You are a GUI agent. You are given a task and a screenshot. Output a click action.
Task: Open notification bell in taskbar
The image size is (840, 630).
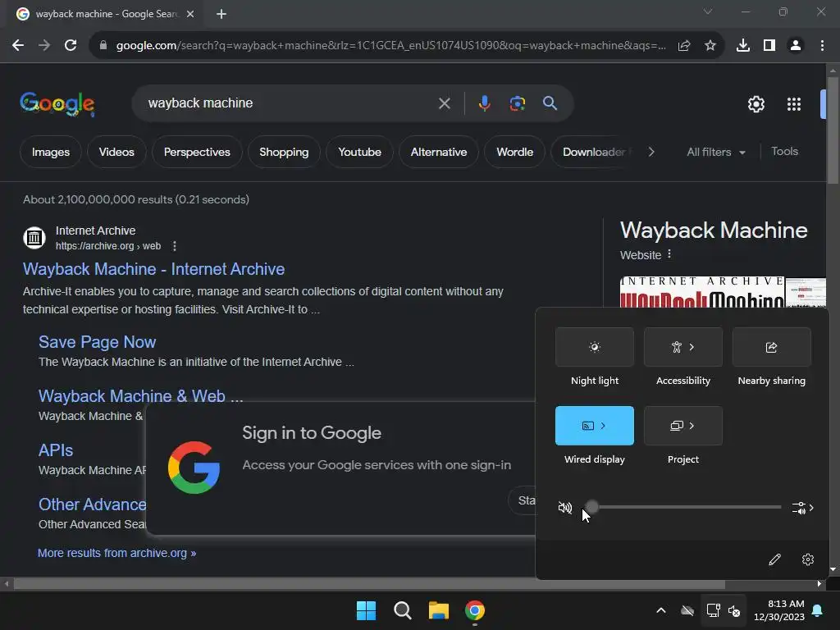point(818,610)
